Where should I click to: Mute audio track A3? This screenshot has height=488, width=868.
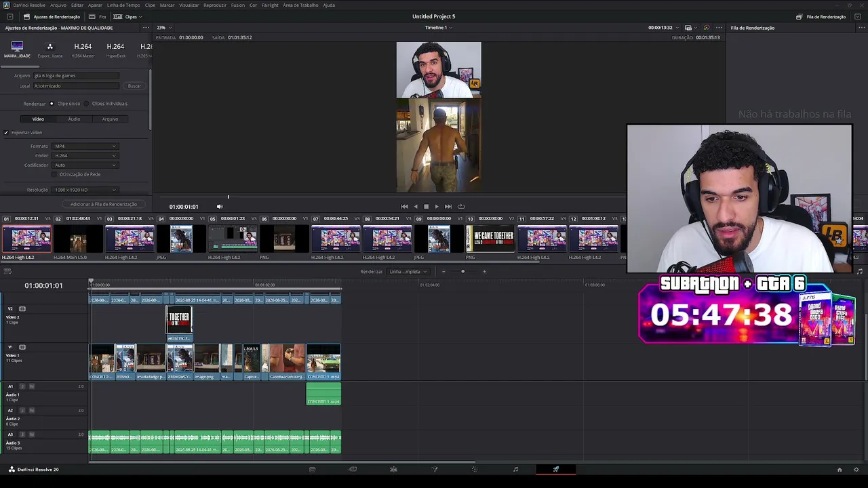click(x=31, y=434)
